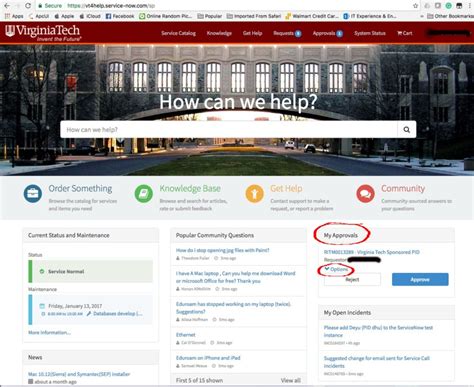The height and width of the screenshot is (387, 474).
Task: Open incident about ServiceNow test instance
Action: click(x=378, y=331)
